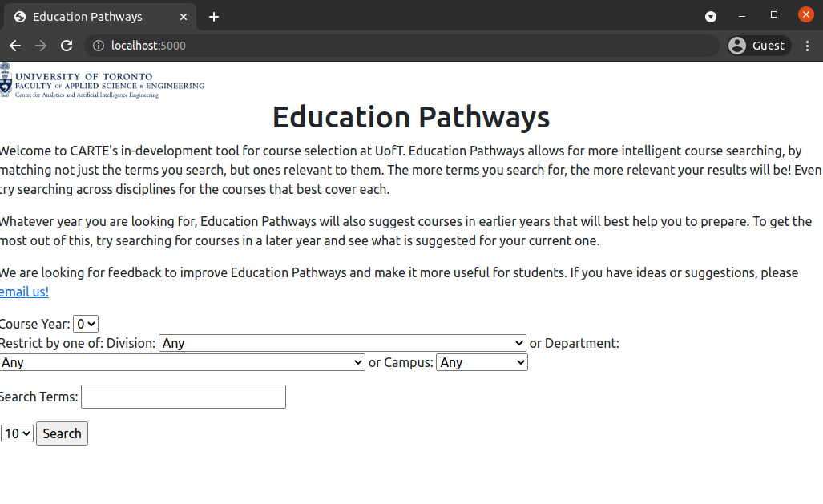
Task: Close the Education Pathways tab
Action: click(184, 17)
